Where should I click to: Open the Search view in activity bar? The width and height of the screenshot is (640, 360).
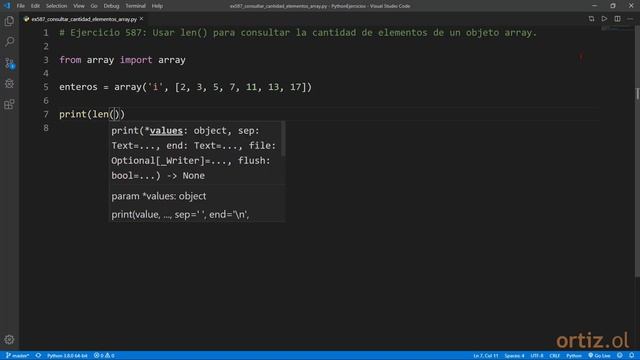(9, 41)
